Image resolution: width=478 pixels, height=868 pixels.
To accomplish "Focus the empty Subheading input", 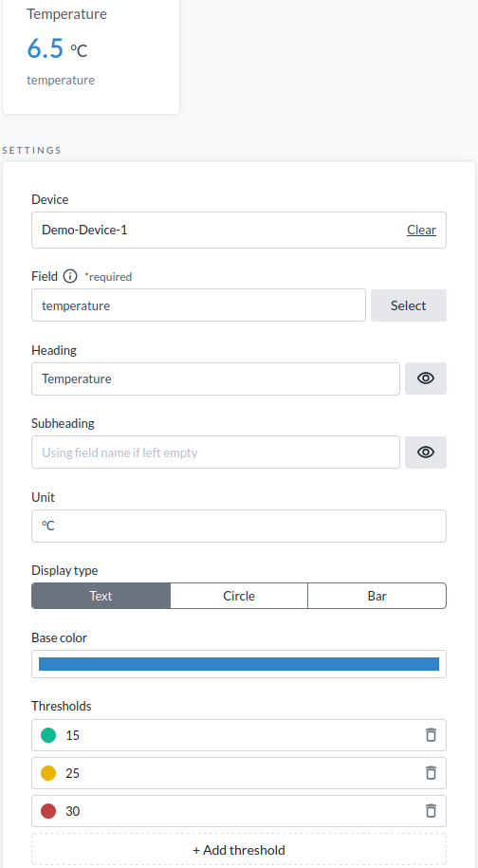I will 216,452.
